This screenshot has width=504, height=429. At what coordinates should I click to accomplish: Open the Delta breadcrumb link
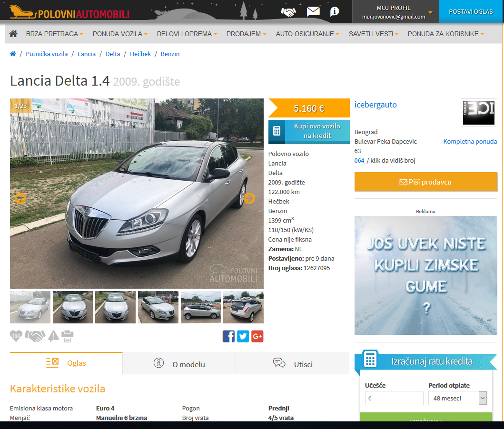113,54
